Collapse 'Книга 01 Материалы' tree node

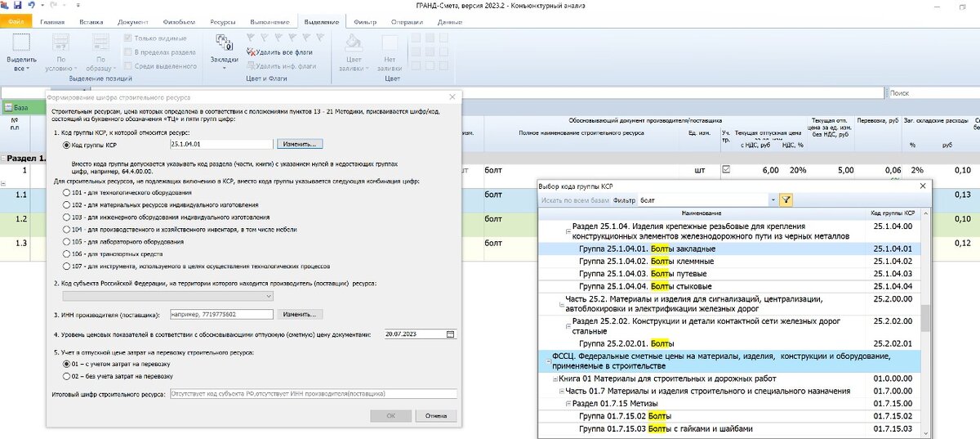[554, 379]
